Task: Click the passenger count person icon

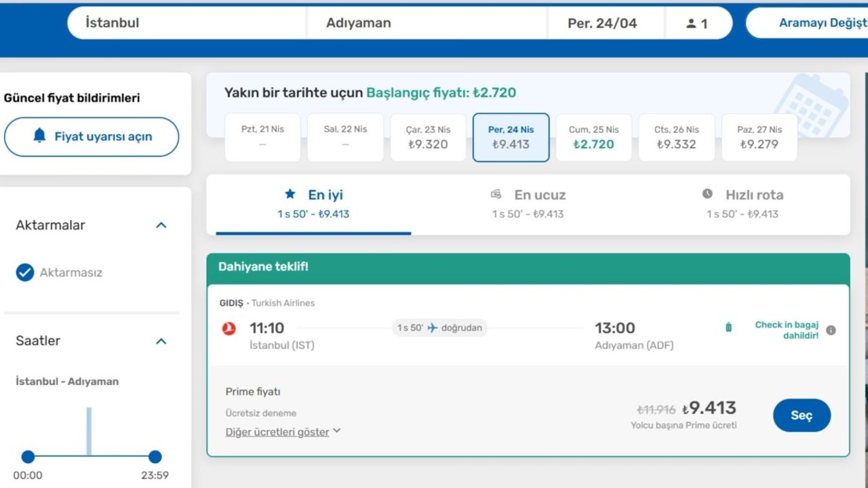Action: pos(691,24)
